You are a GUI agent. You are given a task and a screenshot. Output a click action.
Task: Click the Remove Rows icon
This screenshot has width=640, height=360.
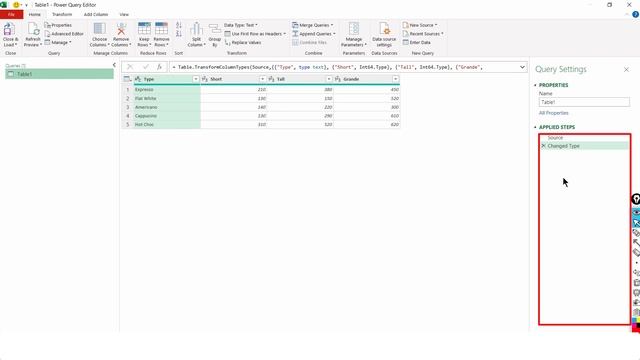pos(161,29)
